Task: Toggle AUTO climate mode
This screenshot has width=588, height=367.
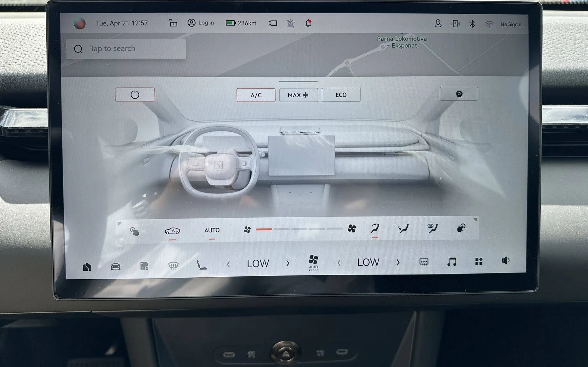Action: point(212,230)
